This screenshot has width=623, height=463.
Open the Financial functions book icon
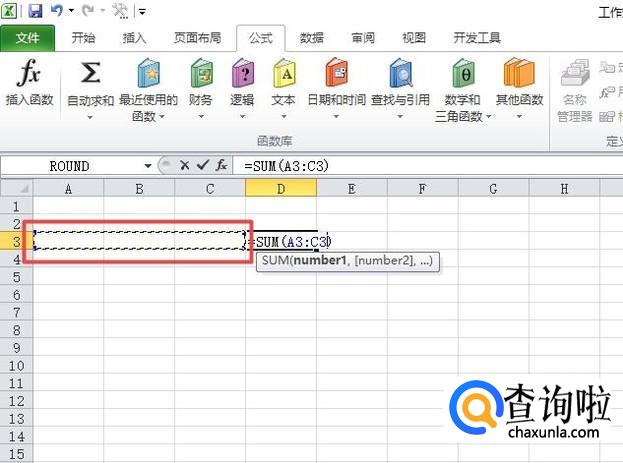[x=201, y=73]
